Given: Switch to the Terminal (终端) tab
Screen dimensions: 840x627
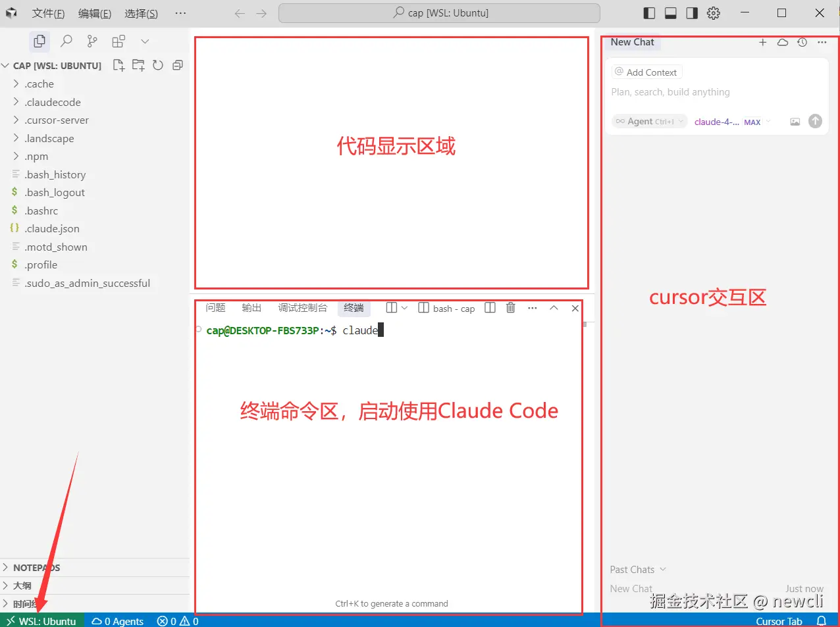Looking at the screenshot, I should pos(354,308).
